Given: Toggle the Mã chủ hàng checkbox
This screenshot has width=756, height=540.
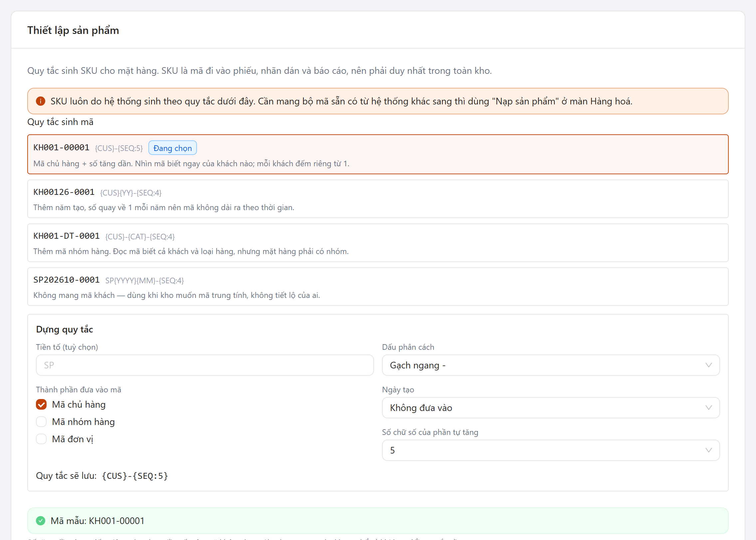Looking at the screenshot, I should pyautogui.click(x=41, y=404).
